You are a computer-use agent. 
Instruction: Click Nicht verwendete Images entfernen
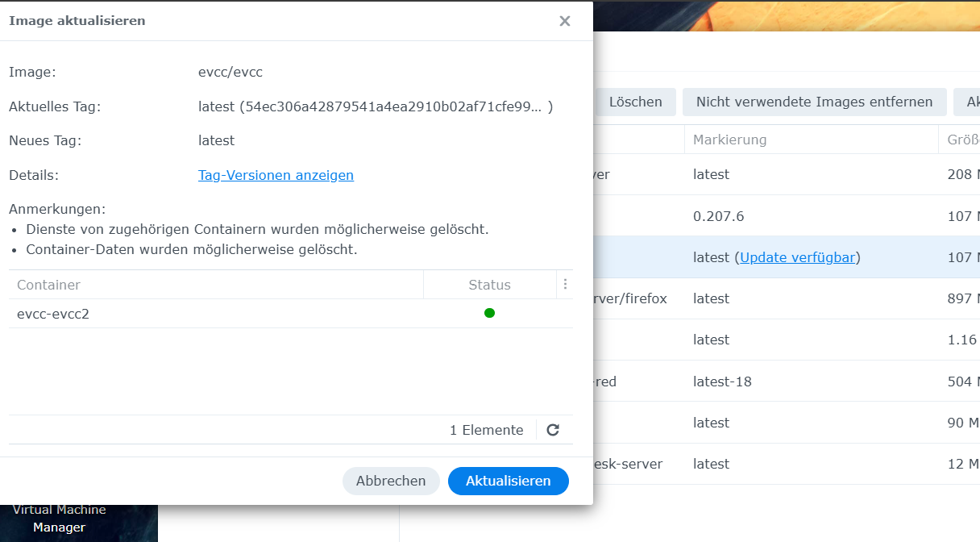[x=814, y=102]
